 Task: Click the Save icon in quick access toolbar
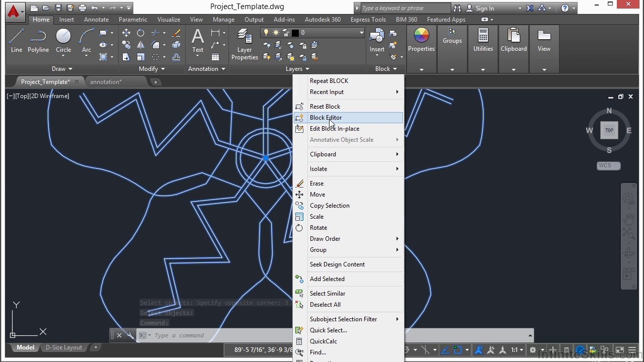tap(58, 8)
